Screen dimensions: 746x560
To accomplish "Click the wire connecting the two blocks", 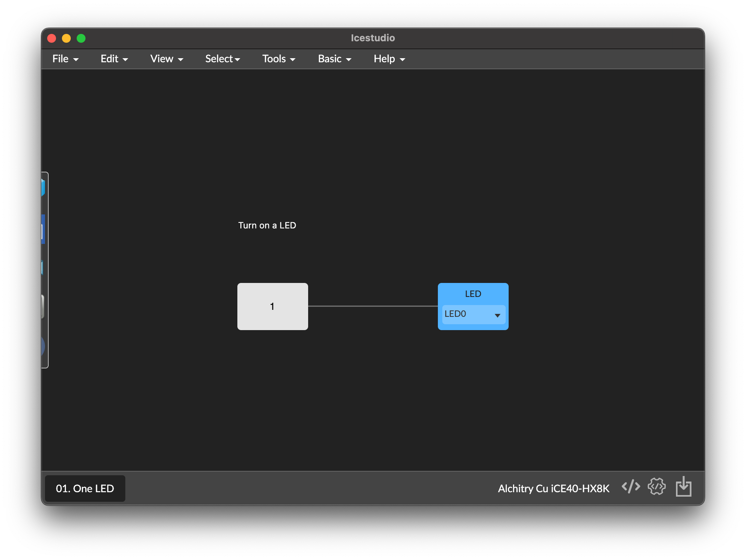I will point(372,306).
